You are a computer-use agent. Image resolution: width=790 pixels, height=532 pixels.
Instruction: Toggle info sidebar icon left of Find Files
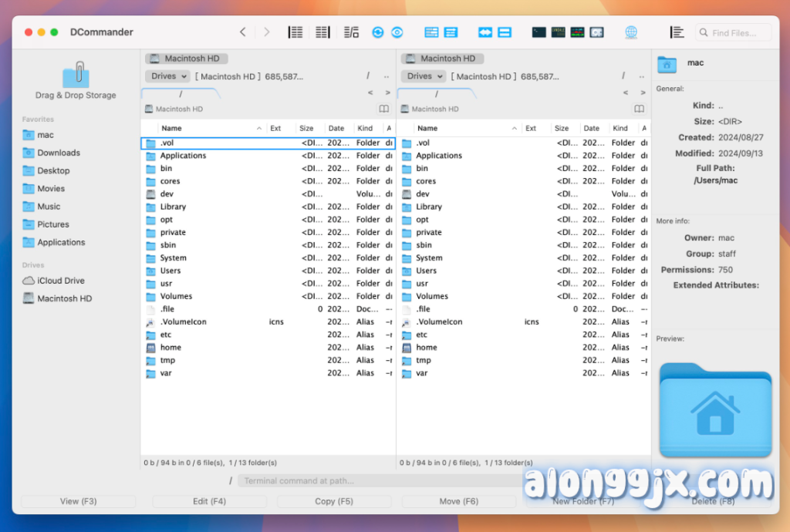[x=677, y=32]
